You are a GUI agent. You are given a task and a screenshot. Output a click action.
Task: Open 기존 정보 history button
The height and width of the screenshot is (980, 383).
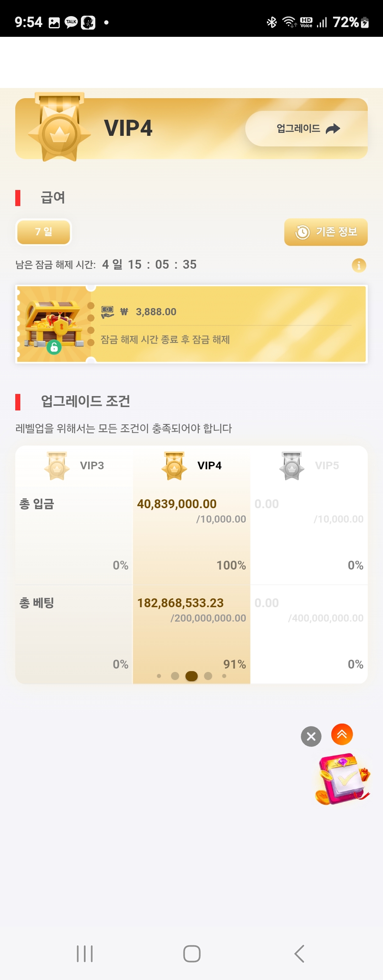326,232
